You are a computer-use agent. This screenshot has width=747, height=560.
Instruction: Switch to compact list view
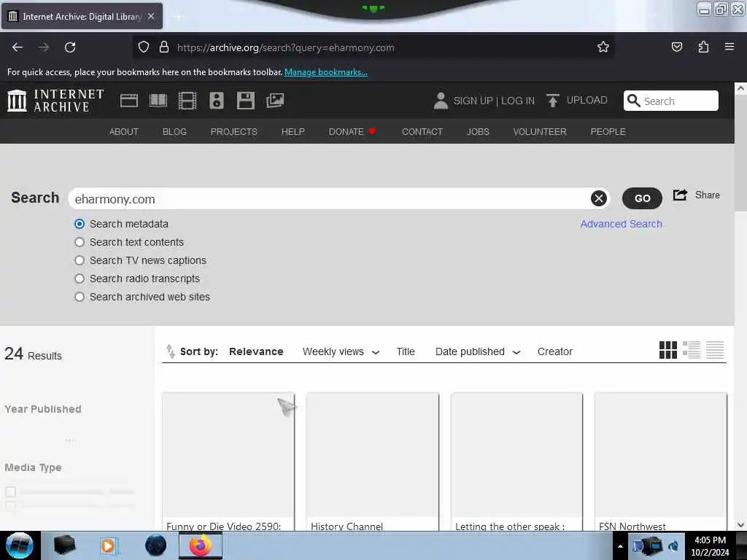pyautogui.click(x=715, y=350)
